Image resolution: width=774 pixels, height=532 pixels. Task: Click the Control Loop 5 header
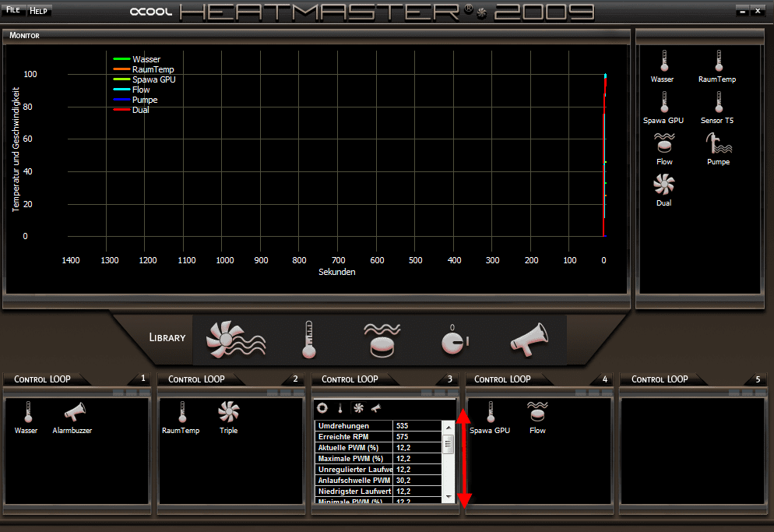660,379
